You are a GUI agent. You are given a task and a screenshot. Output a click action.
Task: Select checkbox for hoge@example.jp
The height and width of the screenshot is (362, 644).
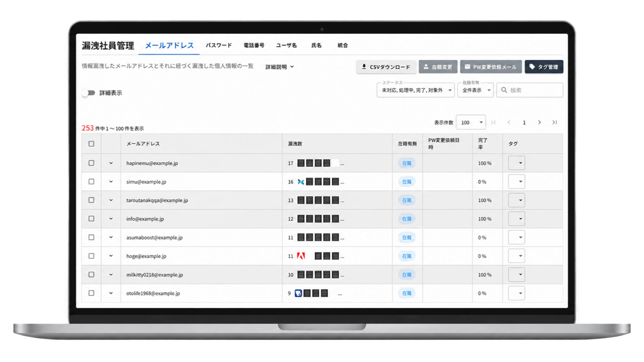click(91, 256)
